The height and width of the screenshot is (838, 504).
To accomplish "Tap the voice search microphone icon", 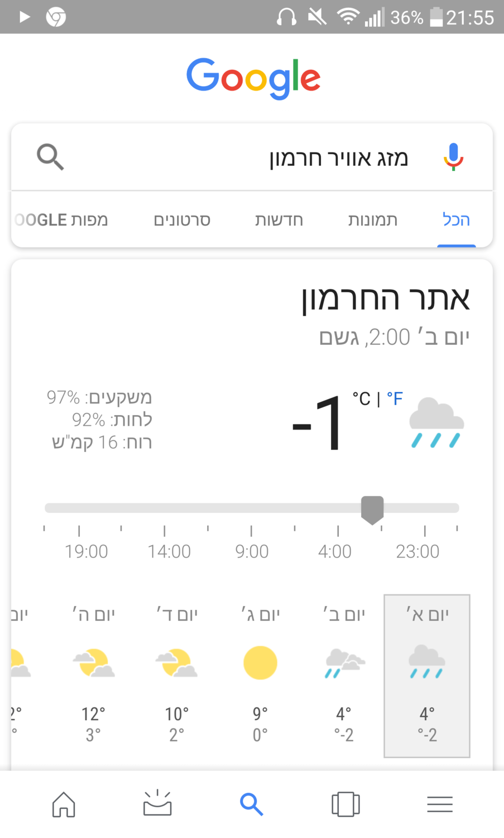I will click(453, 157).
